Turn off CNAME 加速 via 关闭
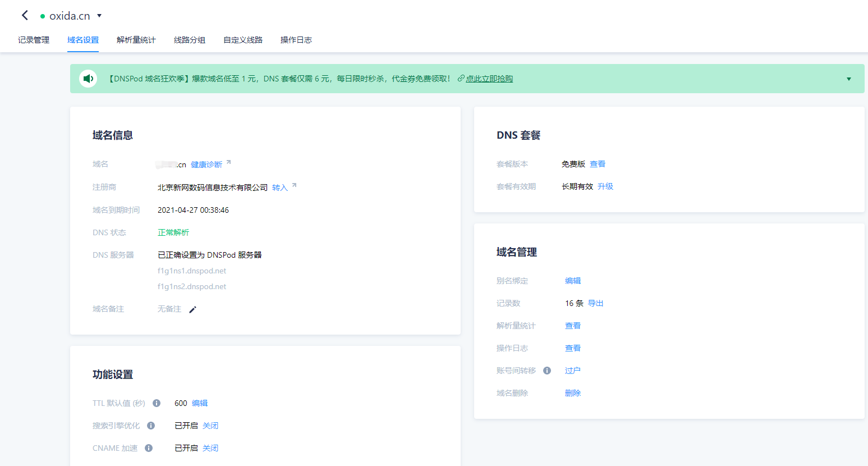 point(210,448)
